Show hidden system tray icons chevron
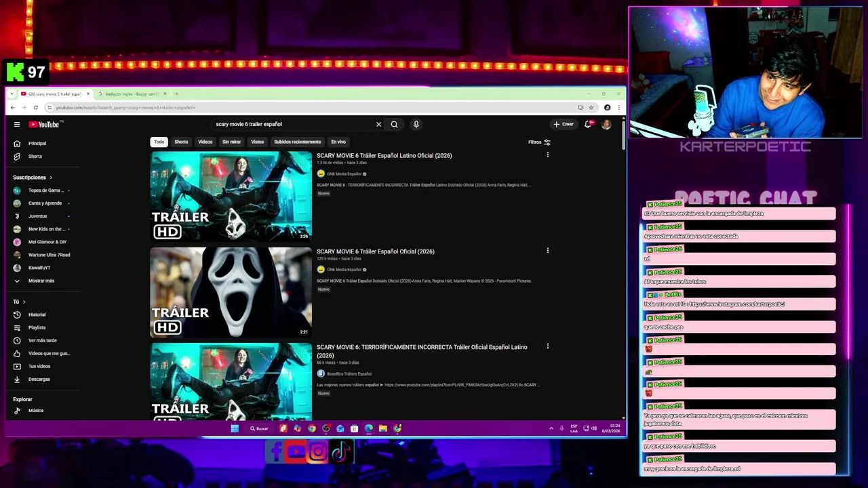This screenshot has height=488, width=868. click(551, 428)
